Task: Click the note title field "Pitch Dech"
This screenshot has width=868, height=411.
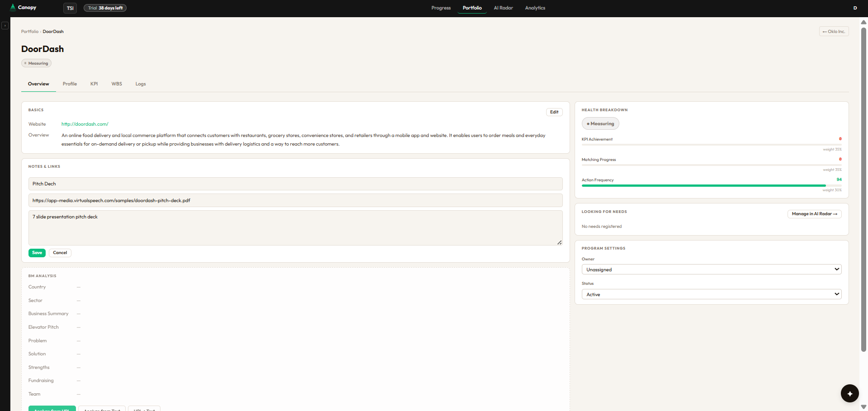Action: [295, 184]
